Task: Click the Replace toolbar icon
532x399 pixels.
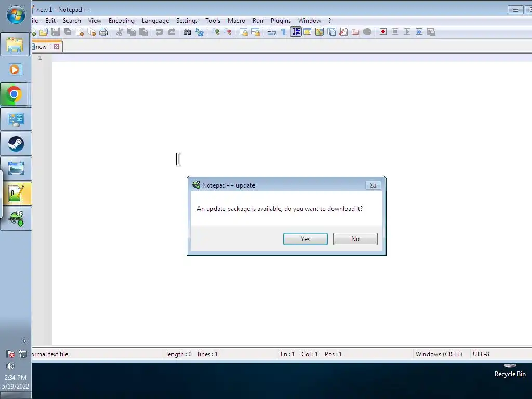Action: 199,32
